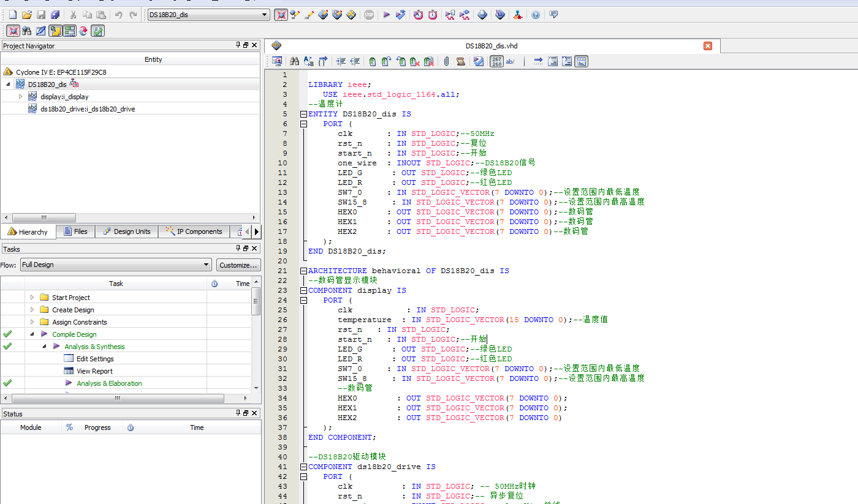Toggle line numbers display in editor
The image size is (858, 504).
(x=497, y=61)
